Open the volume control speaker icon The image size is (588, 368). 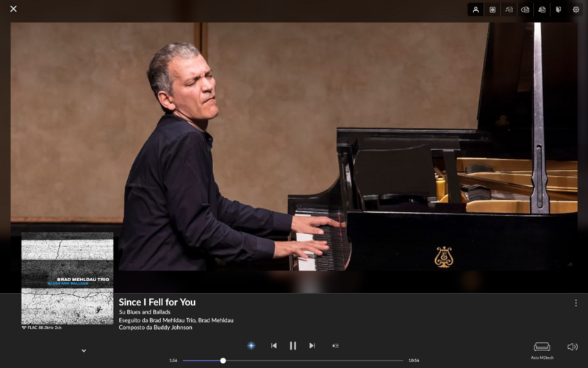[x=573, y=347]
